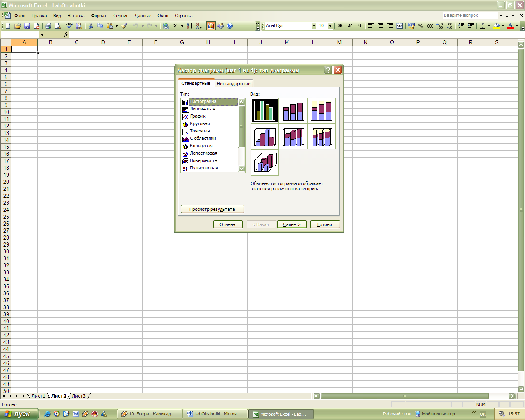The width and height of the screenshot is (525, 420).
Task: Click the Готово button
Action: pos(325,224)
